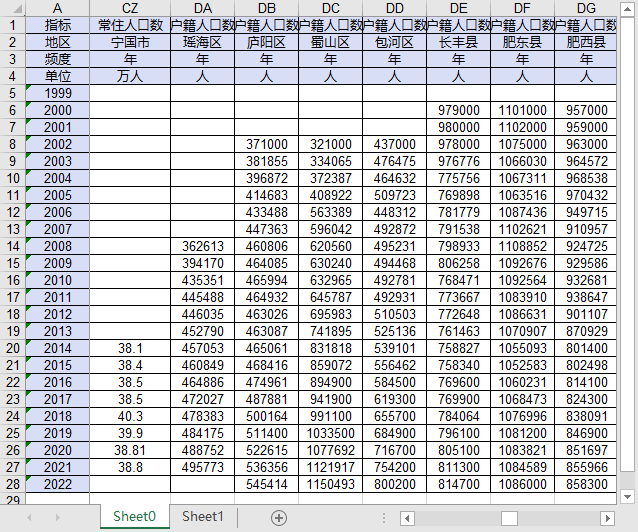
Task: Click the horizontal scrollbar thumb
Action: (x=509, y=518)
